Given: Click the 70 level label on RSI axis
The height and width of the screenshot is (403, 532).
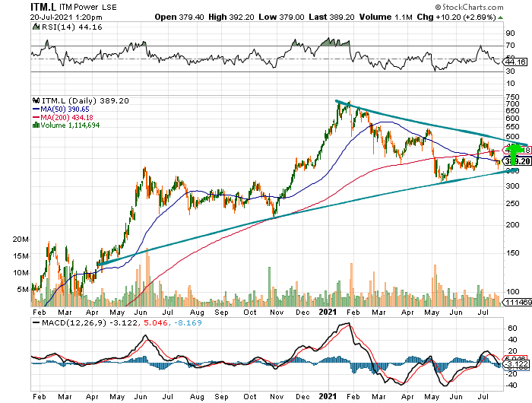Looking at the screenshot, I should click(x=510, y=46).
